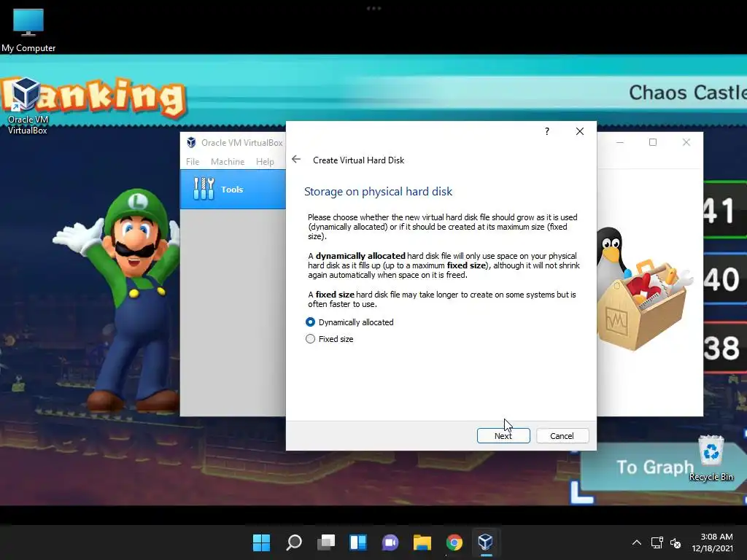This screenshot has width=747, height=560.
Task: Launch Google Chrome from the taskbar
Action: pyautogui.click(x=454, y=542)
